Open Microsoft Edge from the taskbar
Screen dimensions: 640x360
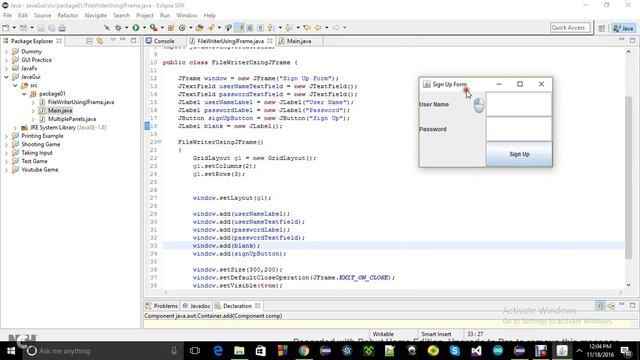pos(218,351)
